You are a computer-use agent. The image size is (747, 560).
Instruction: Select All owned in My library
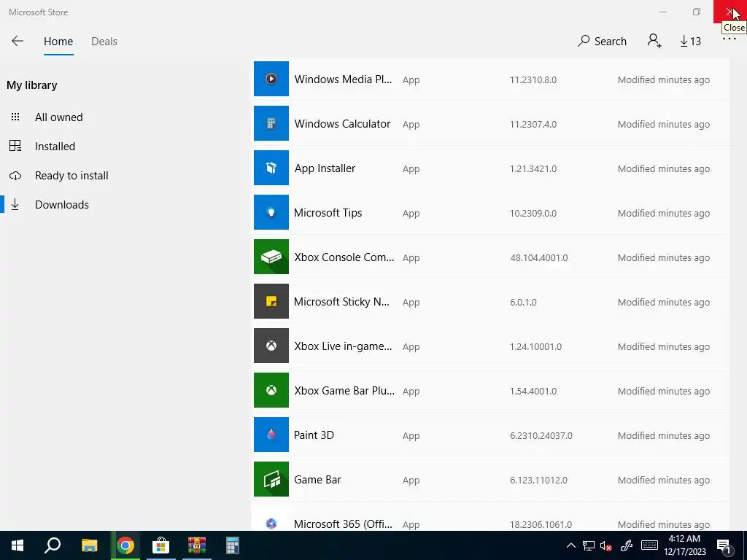(x=58, y=117)
